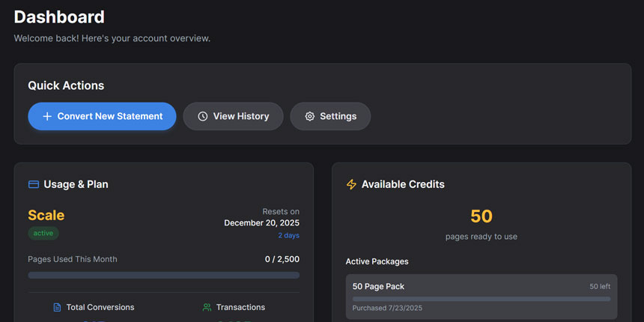The width and height of the screenshot is (644, 322).
Task: Click the blue '2 days' text
Action: [289, 235]
